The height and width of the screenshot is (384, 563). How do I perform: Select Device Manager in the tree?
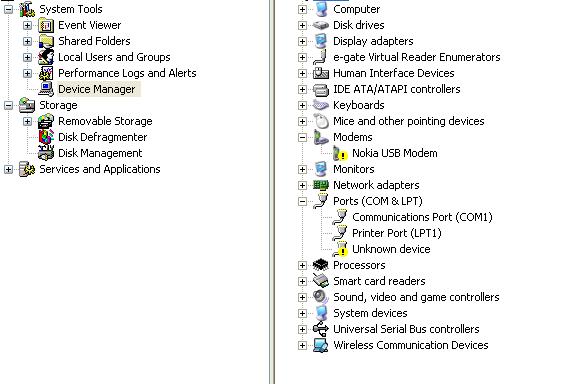click(97, 89)
